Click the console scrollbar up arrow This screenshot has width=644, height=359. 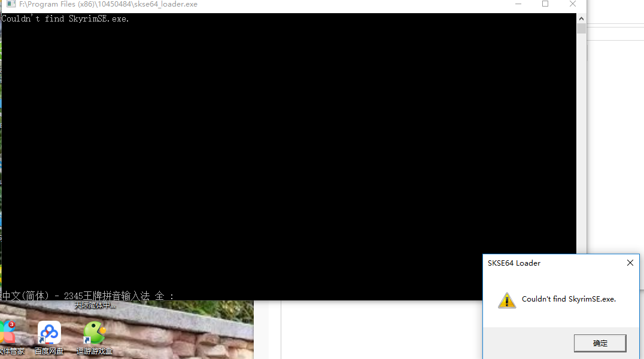(x=581, y=19)
